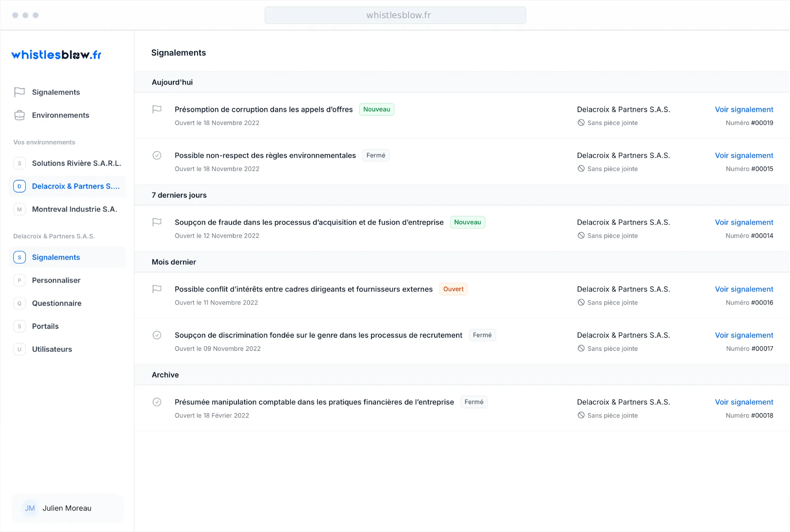Click Voir signalement for report #00019

(744, 109)
